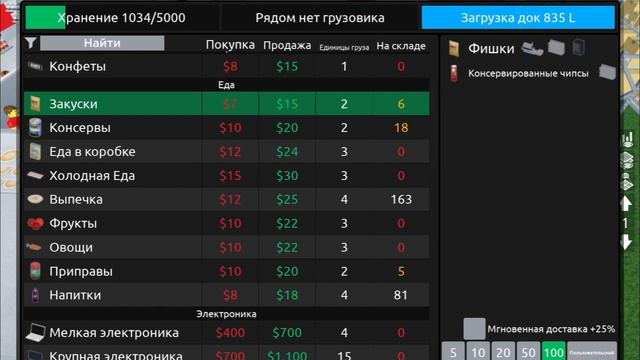The image size is (640, 360).
Task: Click the 5 stock value for Приправы
Action: 401,271
